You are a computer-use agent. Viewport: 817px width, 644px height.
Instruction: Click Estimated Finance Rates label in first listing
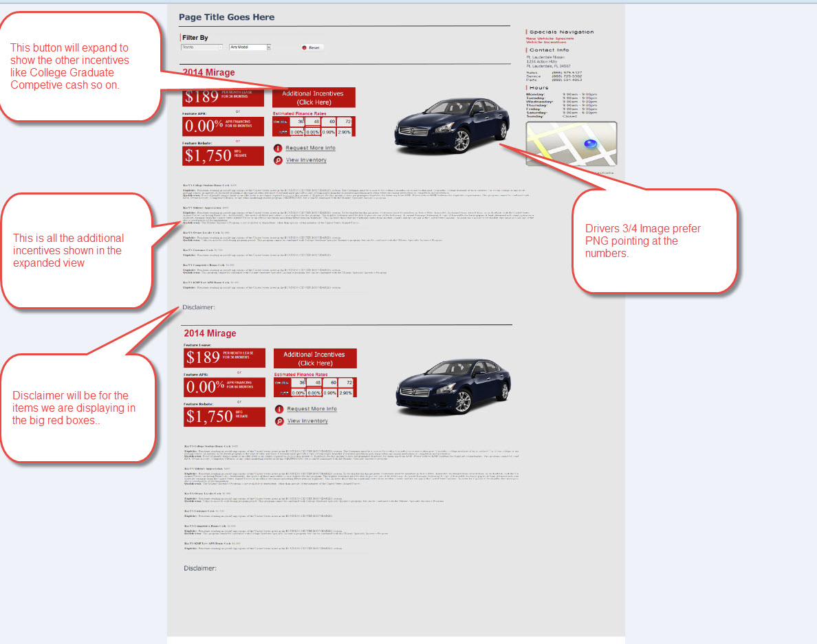[300, 113]
